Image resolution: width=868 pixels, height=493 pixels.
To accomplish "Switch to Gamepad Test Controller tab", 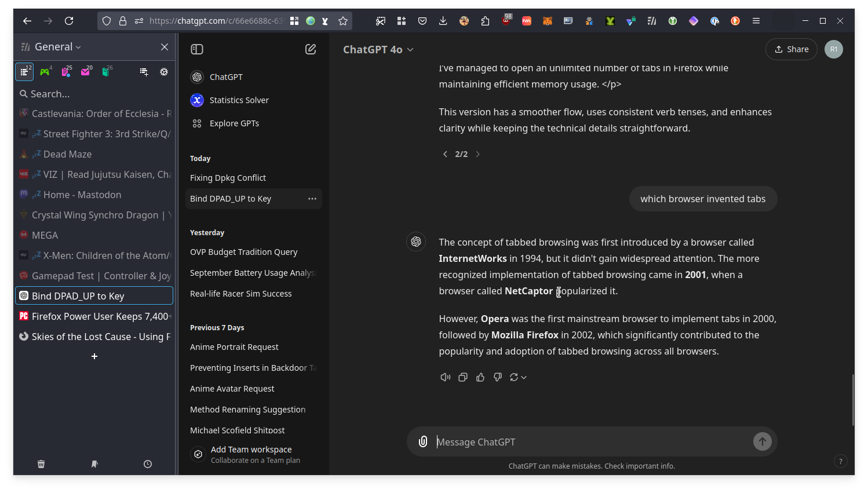I will point(94,276).
